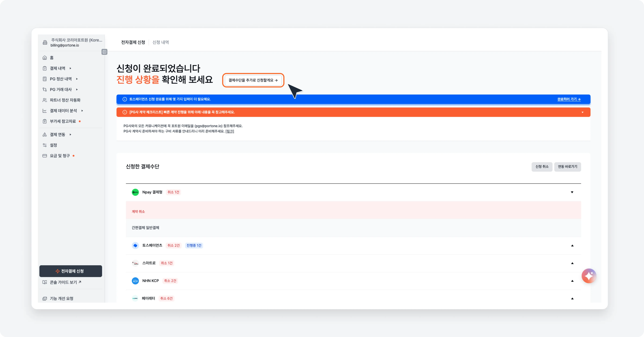Click the 완료하러 가기 link
The width and height of the screenshot is (644, 337).
pyautogui.click(x=569, y=99)
